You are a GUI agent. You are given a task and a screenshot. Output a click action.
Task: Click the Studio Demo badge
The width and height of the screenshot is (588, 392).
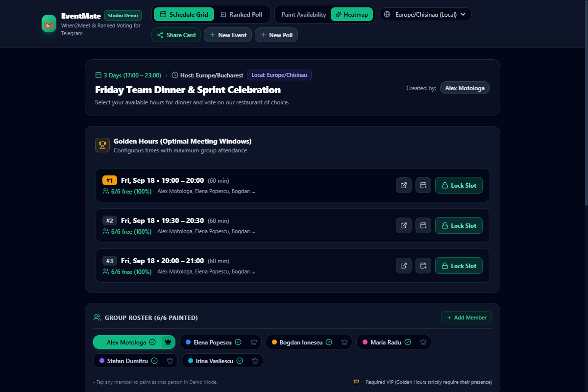(123, 15)
